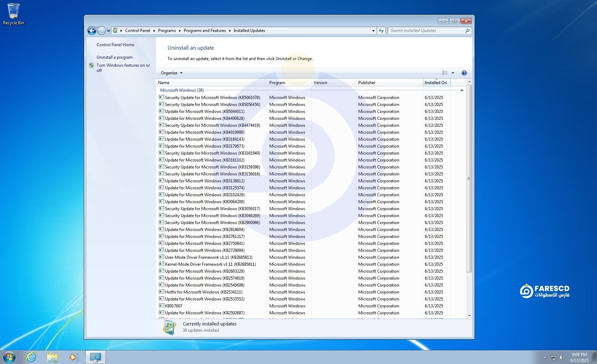Click the Forward navigation arrow button
Image resolution: width=597 pixels, height=364 pixels.
(101, 31)
